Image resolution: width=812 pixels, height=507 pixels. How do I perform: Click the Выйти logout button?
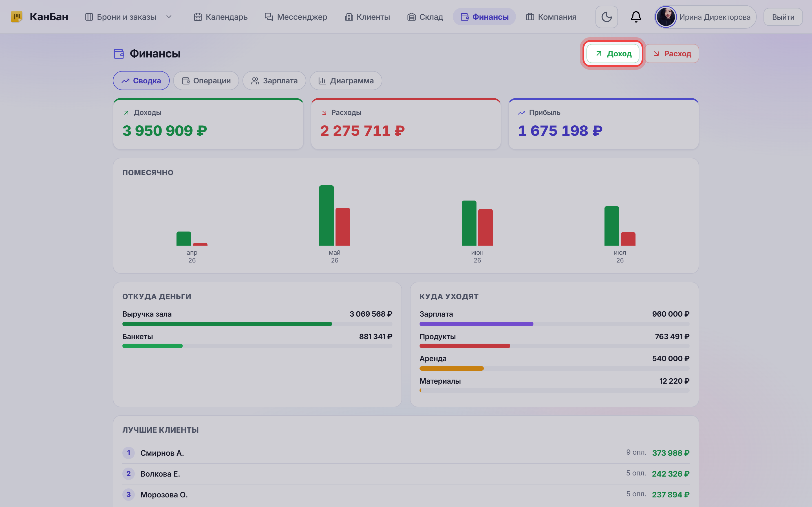click(783, 17)
